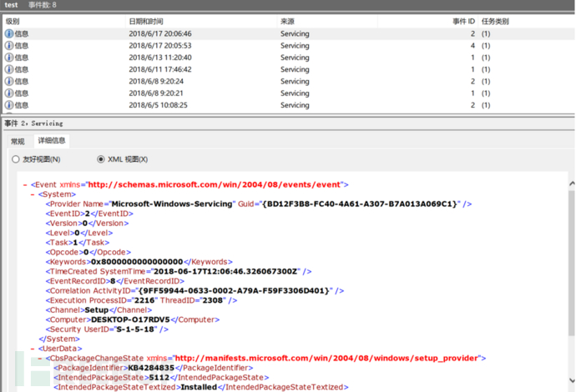576x392 pixels.
Task: Click info icon of 2018/6/17 20:06:46 event
Action: [9, 34]
